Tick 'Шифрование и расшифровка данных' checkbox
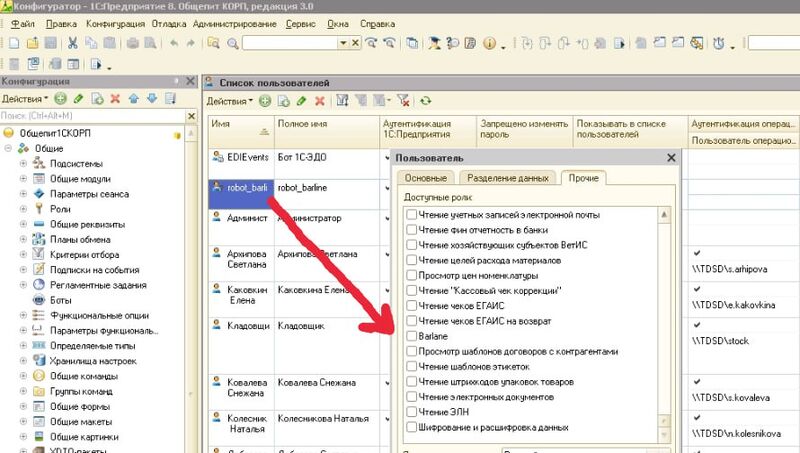The width and height of the screenshot is (800, 453). coord(412,427)
